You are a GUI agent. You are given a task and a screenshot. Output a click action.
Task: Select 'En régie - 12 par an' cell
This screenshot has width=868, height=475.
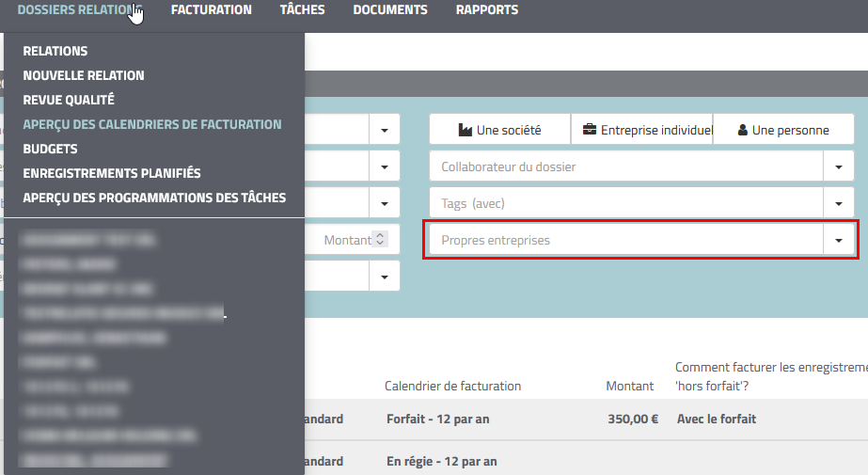[x=442, y=461]
